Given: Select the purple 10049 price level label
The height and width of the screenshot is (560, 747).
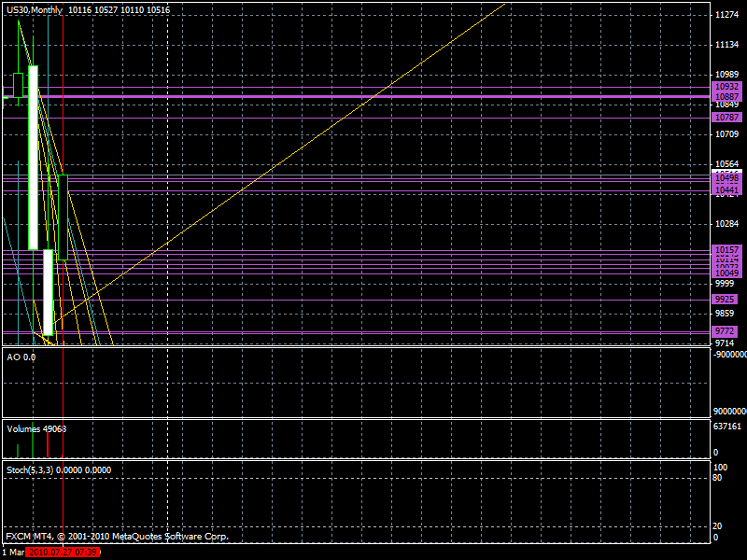Looking at the screenshot, I should [x=726, y=273].
